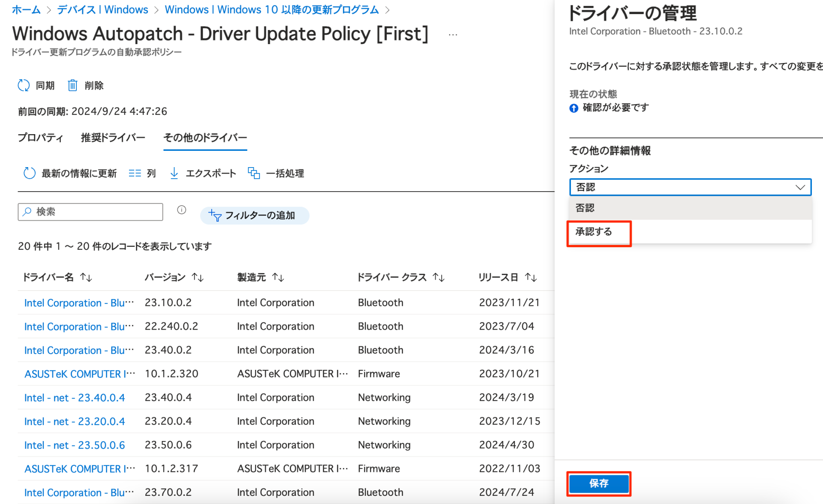Open the ellipsis menu beside the policy title
823x504 pixels.
click(x=453, y=34)
